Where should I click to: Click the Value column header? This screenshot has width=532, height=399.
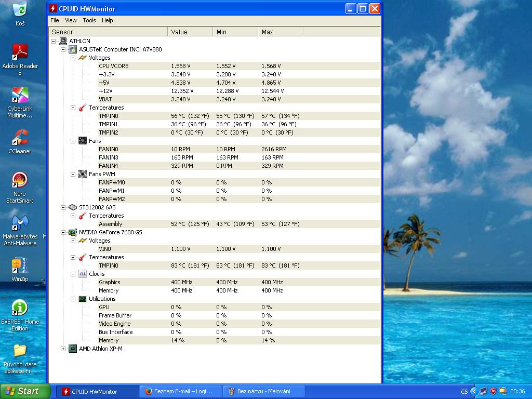pos(190,32)
